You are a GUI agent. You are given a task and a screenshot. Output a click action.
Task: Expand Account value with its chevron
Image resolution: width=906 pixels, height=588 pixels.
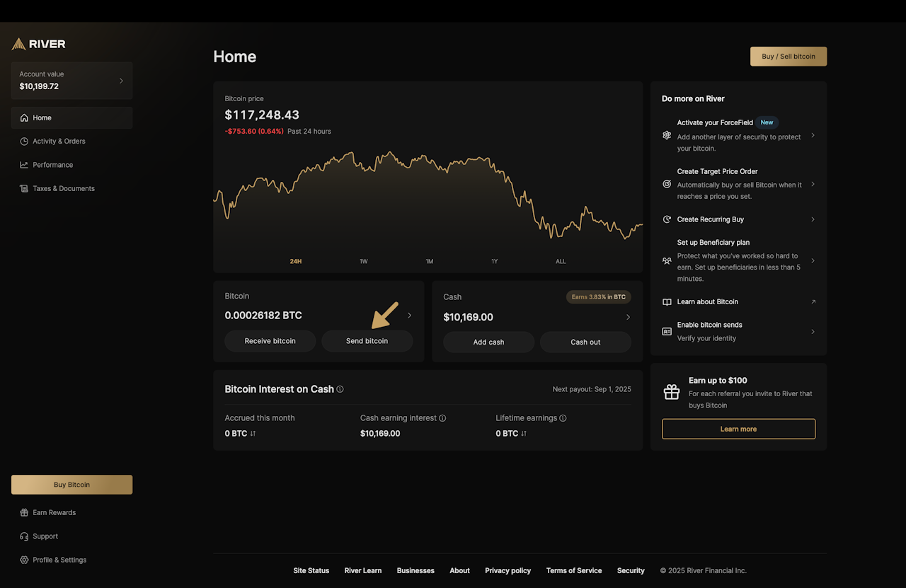coord(121,81)
